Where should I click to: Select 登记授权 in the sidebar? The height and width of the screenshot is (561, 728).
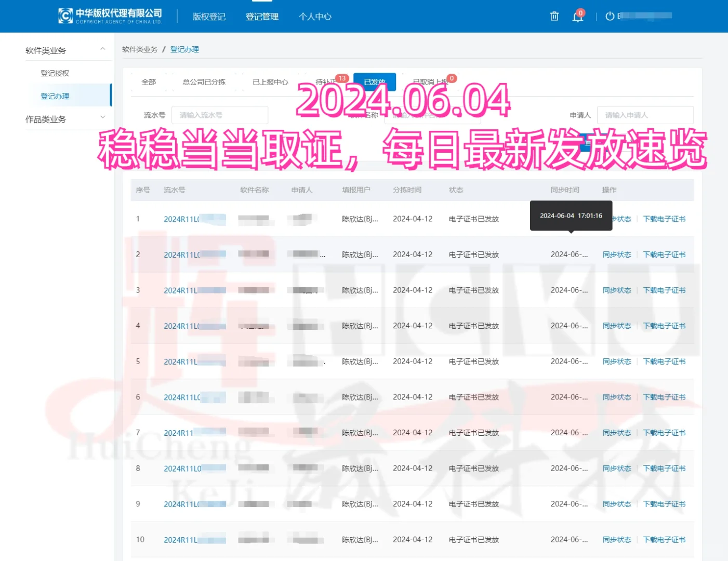coord(55,73)
